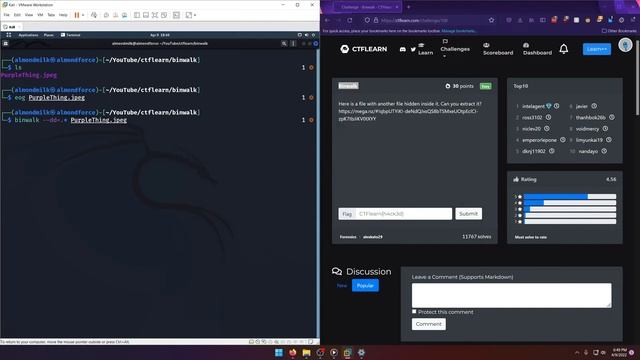The image size is (640, 360).
Task: Click nandayo in Top10 list
Action: pos(588,151)
